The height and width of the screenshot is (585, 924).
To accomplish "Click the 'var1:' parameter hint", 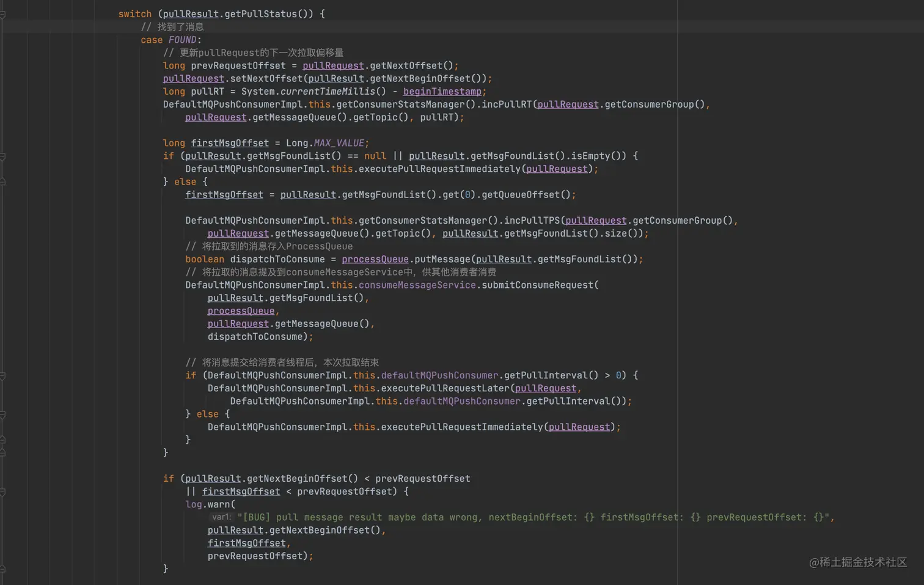I will [x=221, y=517].
